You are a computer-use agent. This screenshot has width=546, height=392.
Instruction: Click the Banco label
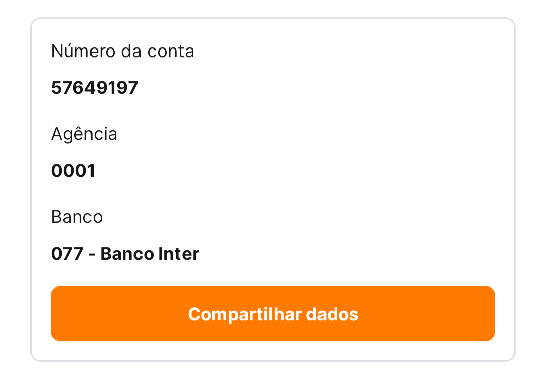coord(77,217)
